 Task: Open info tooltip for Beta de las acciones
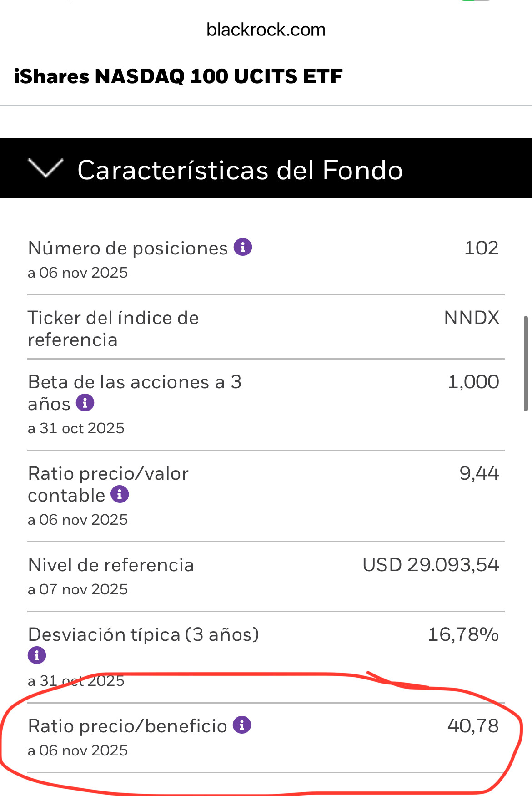[x=85, y=403]
